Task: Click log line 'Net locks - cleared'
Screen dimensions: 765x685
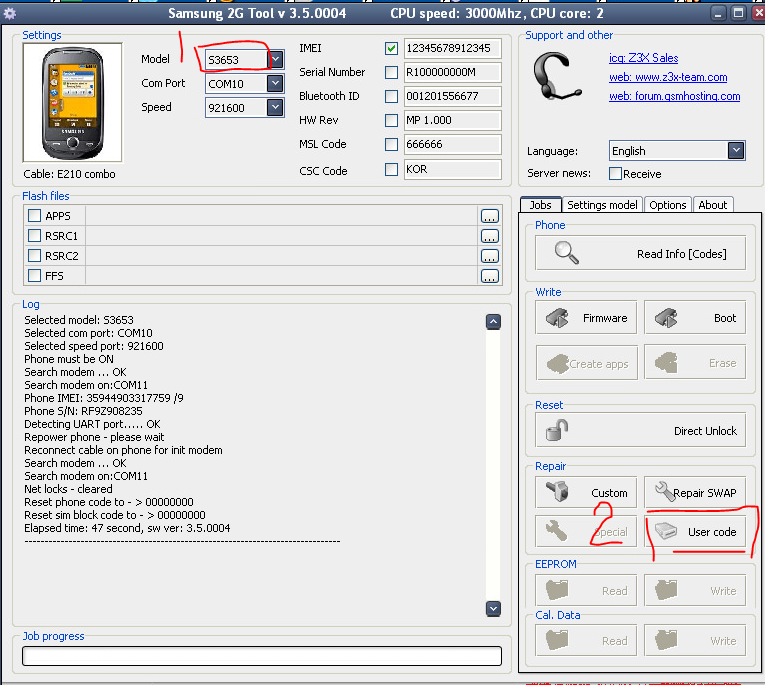Action: pos(68,489)
